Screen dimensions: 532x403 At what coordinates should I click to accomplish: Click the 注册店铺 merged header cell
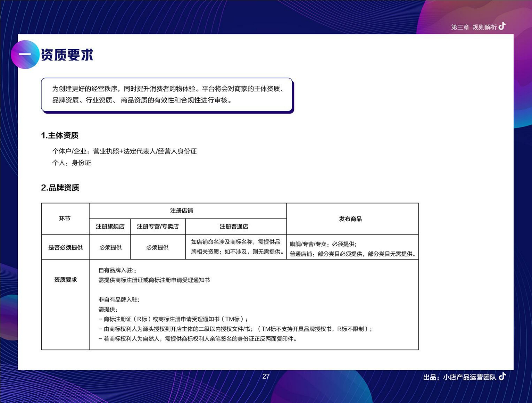click(x=181, y=211)
